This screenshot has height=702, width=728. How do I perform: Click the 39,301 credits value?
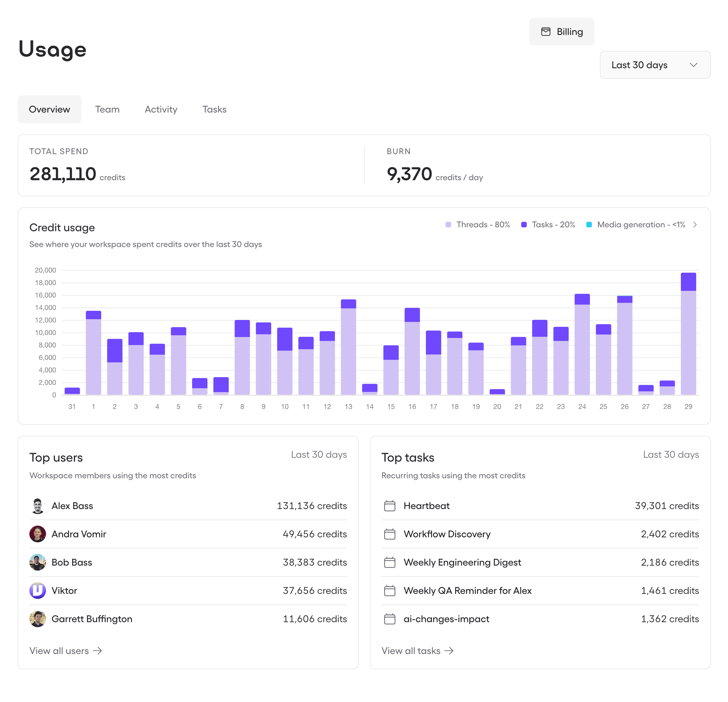point(667,506)
